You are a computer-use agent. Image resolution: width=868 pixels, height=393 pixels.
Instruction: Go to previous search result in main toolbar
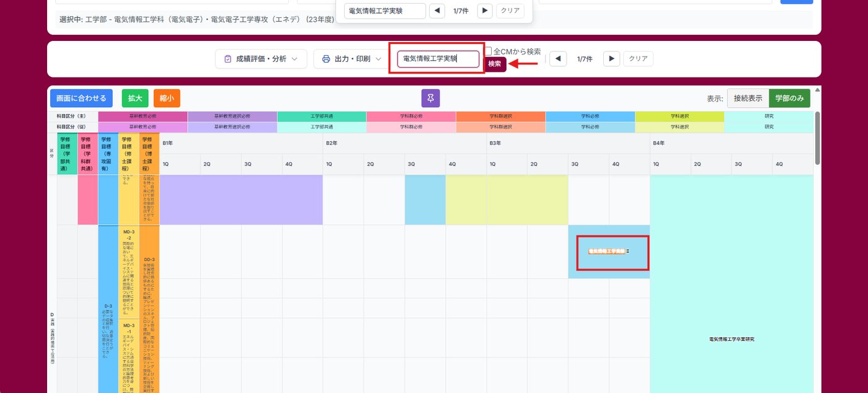tap(558, 59)
